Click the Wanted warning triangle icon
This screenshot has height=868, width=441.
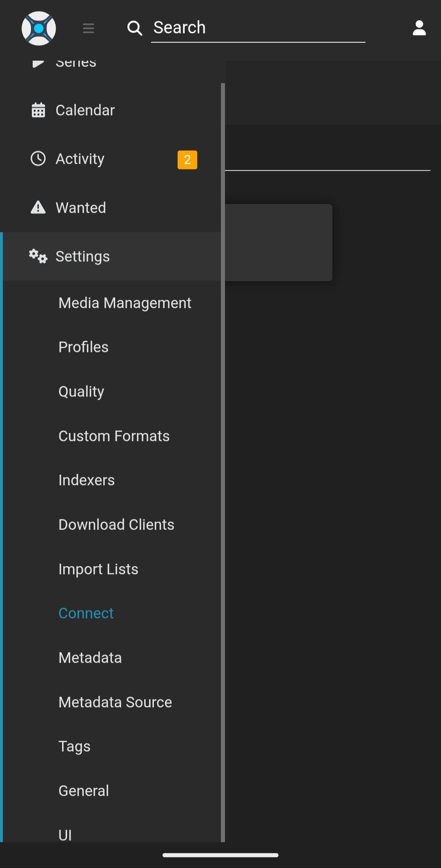coord(38,207)
